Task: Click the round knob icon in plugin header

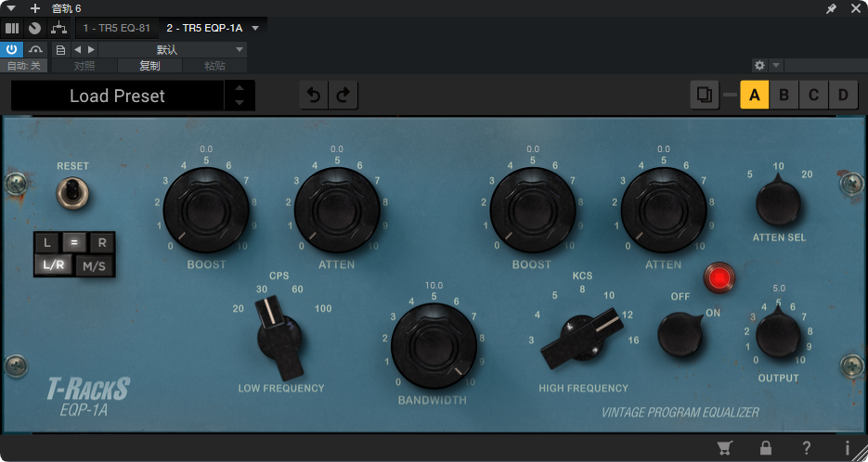Action: [35, 28]
